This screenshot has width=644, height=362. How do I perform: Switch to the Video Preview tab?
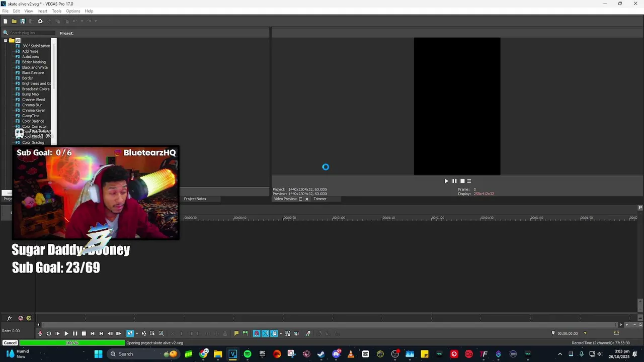click(x=285, y=199)
